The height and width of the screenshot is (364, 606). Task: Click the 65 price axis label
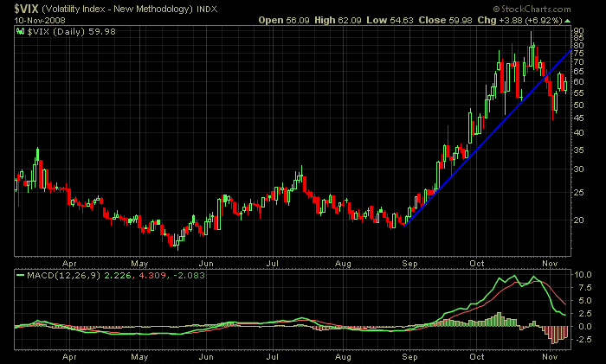pos(578,72)
